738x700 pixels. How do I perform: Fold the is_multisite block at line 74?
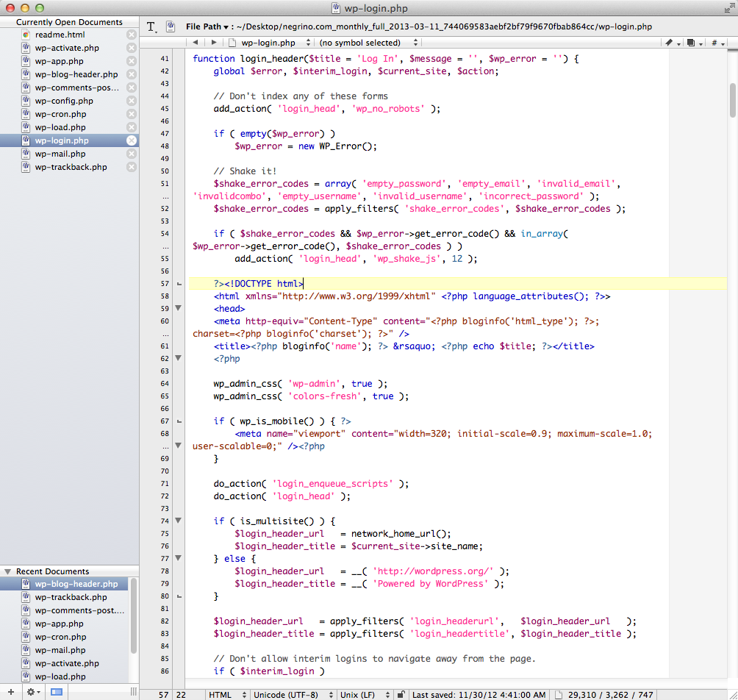click(x=179, y=520)
